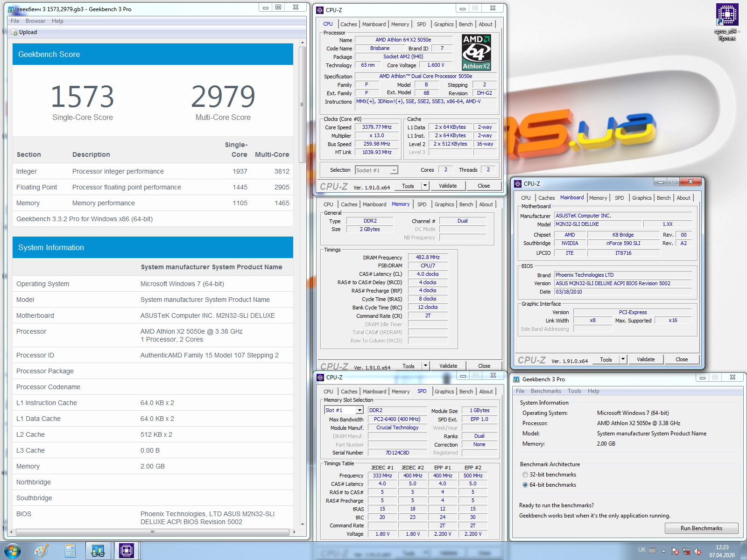747x560 pixels.
Task: Click the keyboard tray icon
Action: (x=652, y=550)
